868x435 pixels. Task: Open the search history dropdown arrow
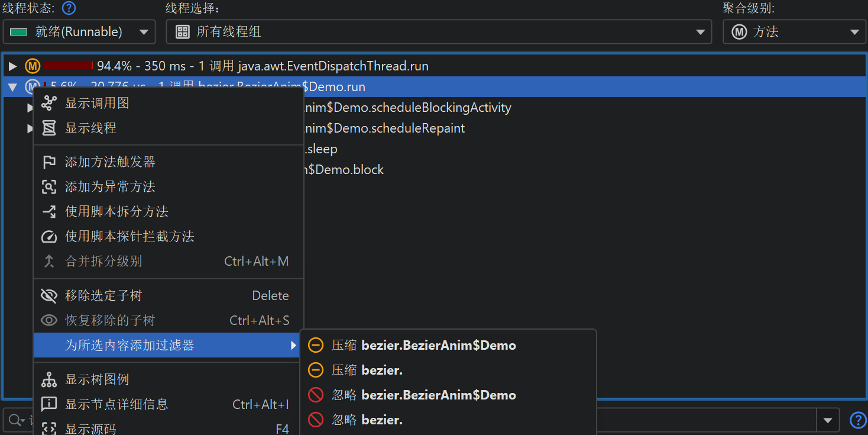point(827,421)
